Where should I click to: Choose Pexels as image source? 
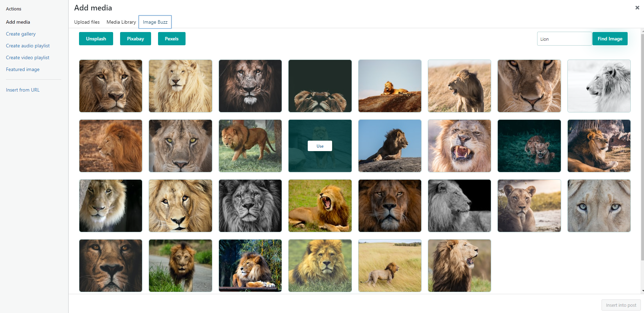pyautogui.click(x=172, y=39)
